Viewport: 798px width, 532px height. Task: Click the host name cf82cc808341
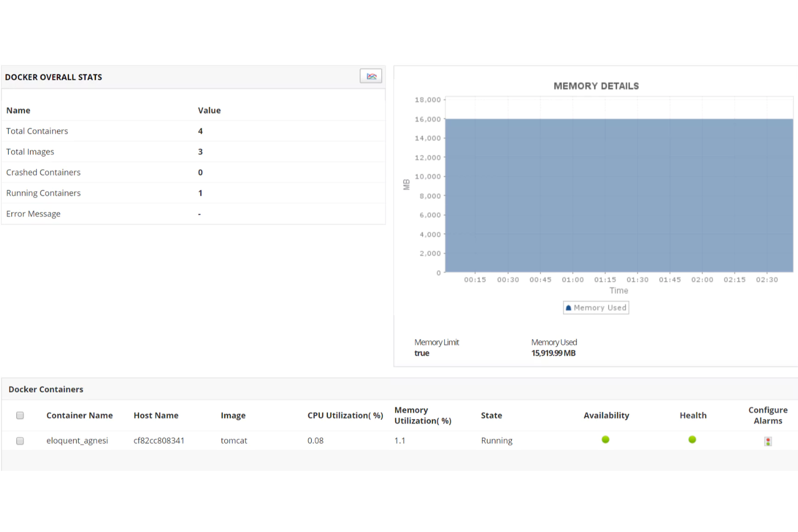pos(159,440)
